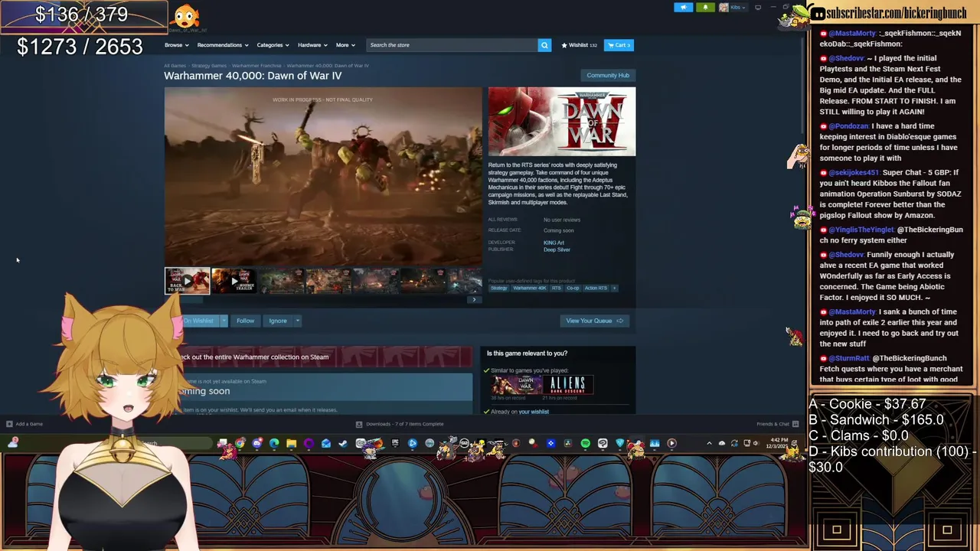Expand the More menu
The width and height of the screenshot is (980, 551).
tap(345, 45)
